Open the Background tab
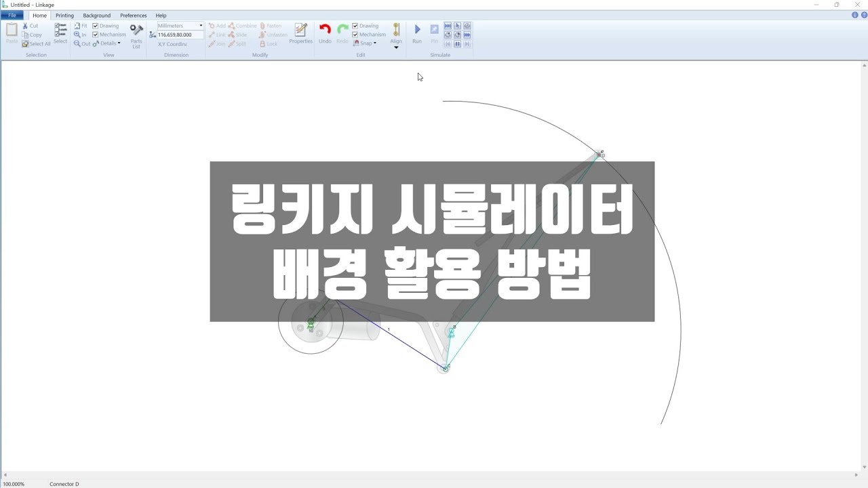Image resolution: width=868 pixels, height=488 pixels. pyautogui.click(x=96, y=15)
